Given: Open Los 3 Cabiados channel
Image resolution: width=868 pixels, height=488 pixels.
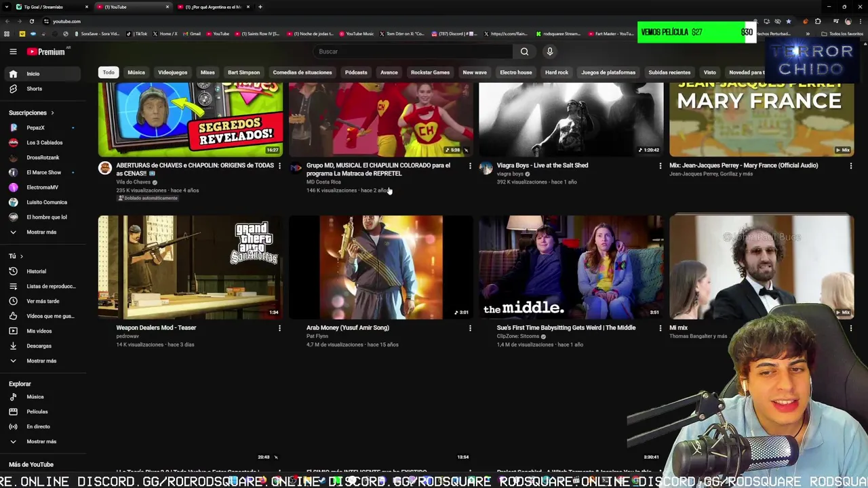Looking at the screenshot, I should (x=42, y=142).
